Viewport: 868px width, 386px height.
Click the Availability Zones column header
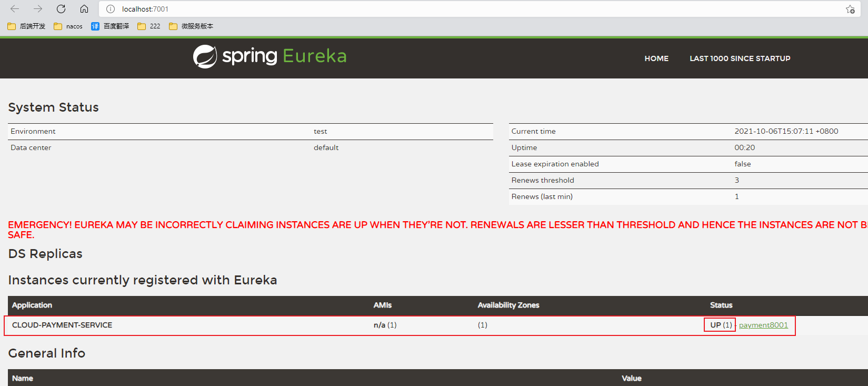pyautogui.click(x=508, y=305)
